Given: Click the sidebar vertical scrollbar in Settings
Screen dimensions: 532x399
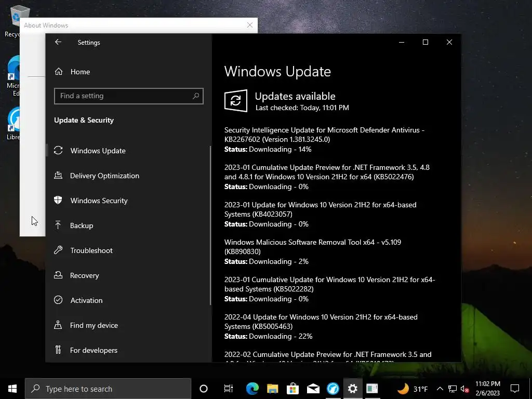Looking at the screenshot, I should pos(210,225).
